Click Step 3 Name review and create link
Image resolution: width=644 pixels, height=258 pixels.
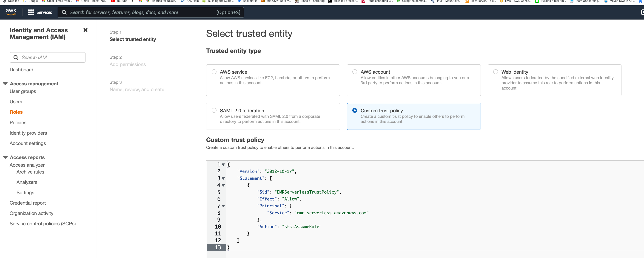tap(137, 89)
